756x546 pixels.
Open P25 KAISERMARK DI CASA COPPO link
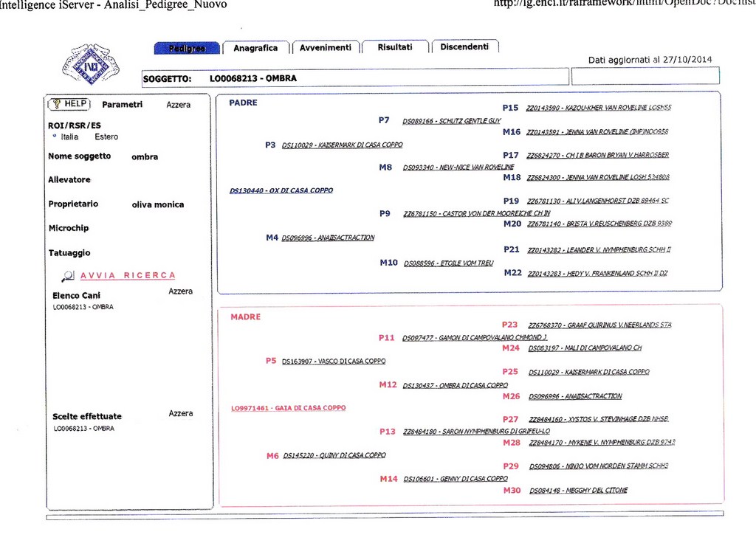[589, 372]
